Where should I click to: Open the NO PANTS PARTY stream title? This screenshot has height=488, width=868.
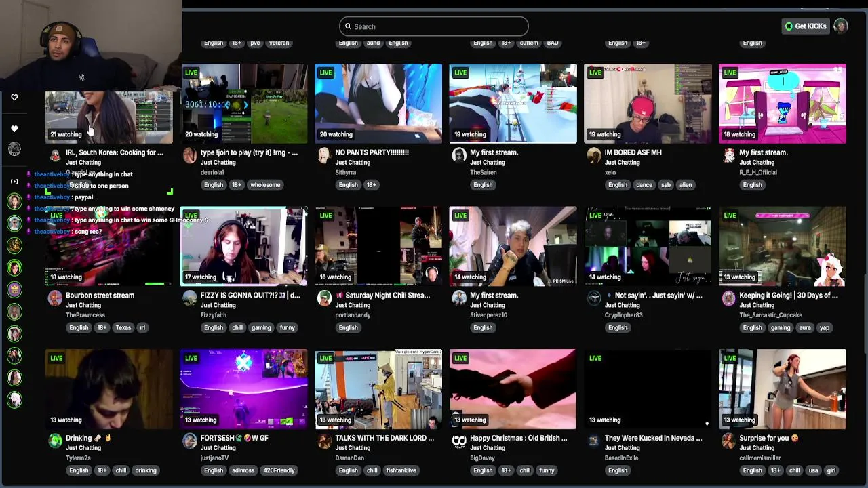[372, 152]
